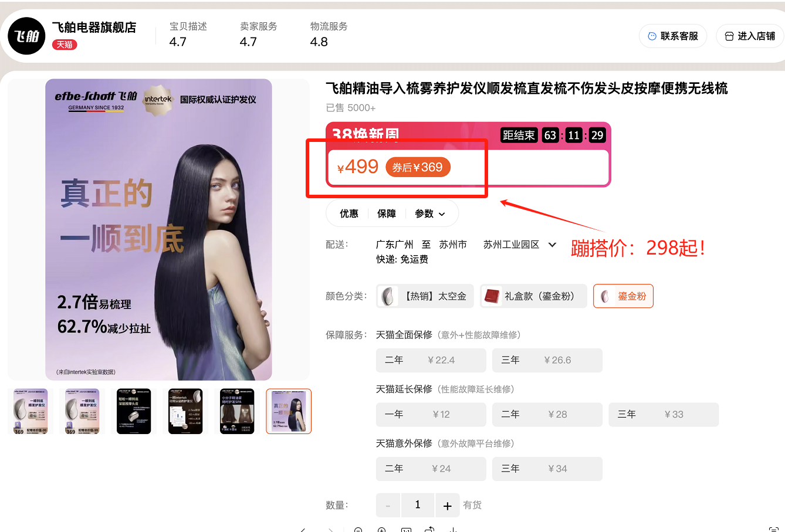Click the 天猫全面保修 heading text

click(x=404, y=335)
